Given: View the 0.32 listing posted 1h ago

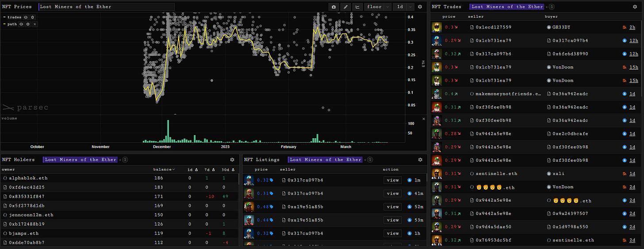Looking at the screenshot, I should (x=393, y=233).
